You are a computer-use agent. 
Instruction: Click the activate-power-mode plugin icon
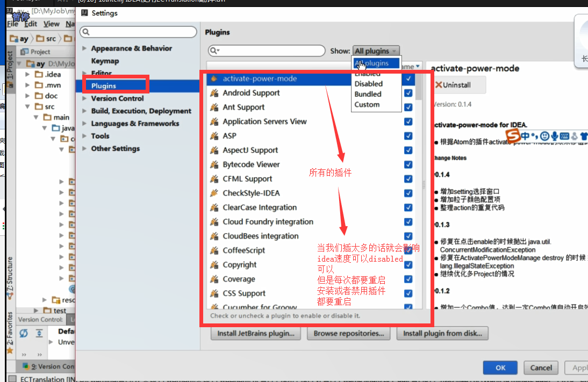(x=214, y=79)
